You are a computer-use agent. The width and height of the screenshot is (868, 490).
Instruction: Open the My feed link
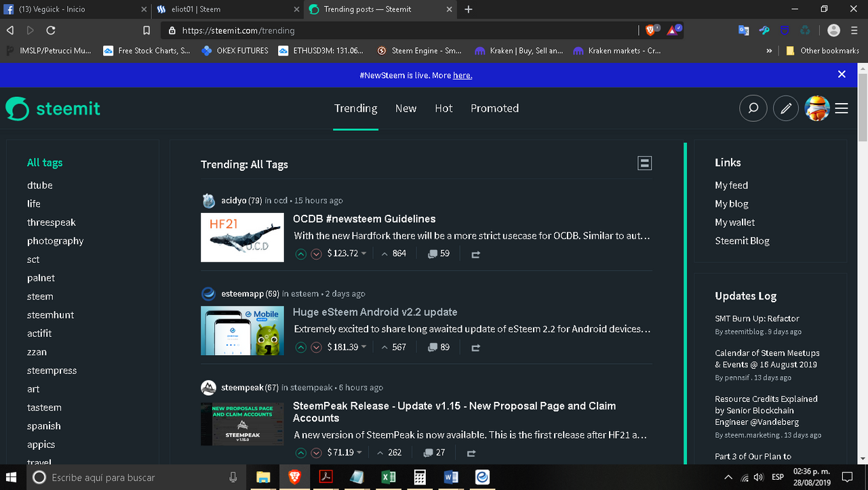(x=731, y=185)
